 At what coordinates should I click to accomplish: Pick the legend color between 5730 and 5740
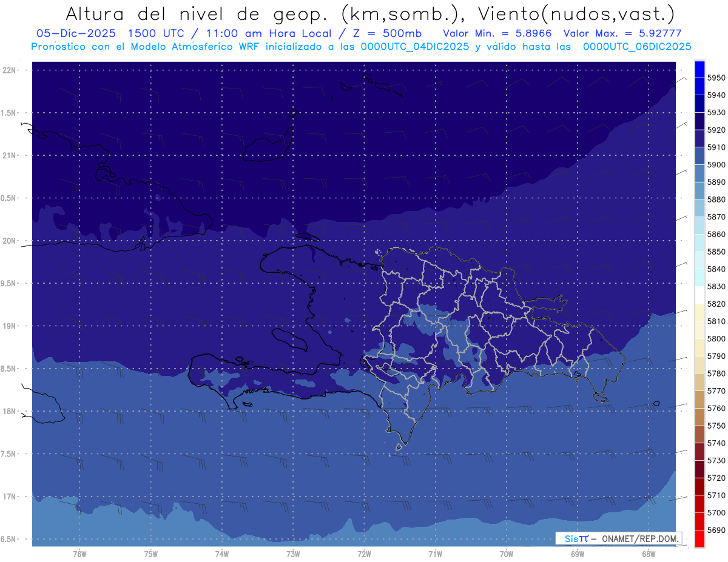click(x=699, y=452)
